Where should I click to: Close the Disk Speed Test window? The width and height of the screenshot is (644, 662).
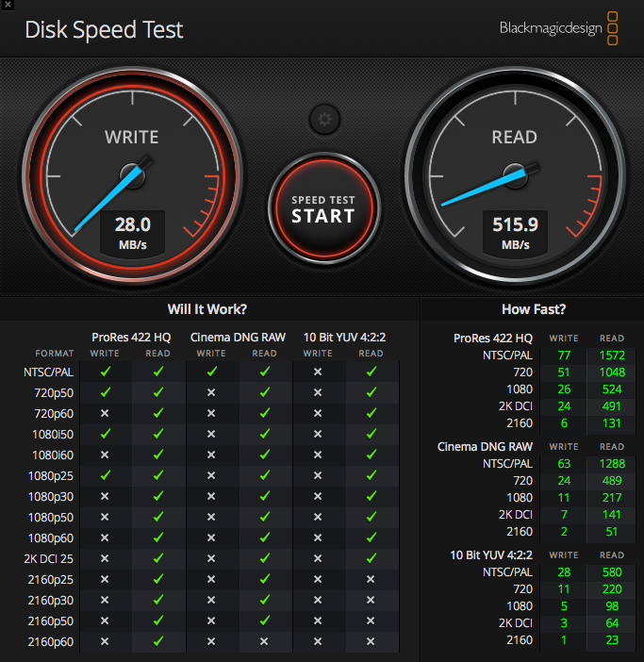[8, 5]
